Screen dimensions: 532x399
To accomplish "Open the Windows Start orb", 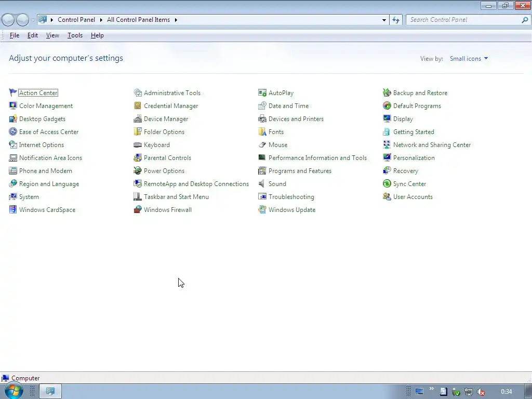I will pos(14,391).
